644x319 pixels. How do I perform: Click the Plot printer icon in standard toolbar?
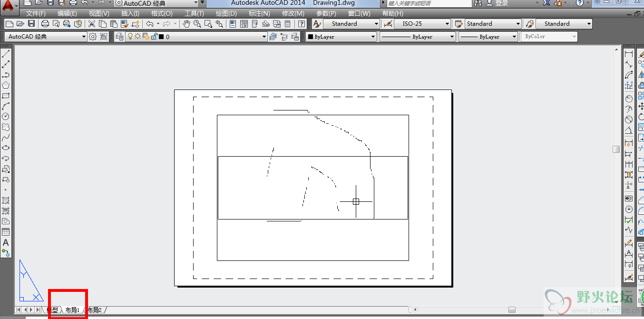(x=45, y=24)
